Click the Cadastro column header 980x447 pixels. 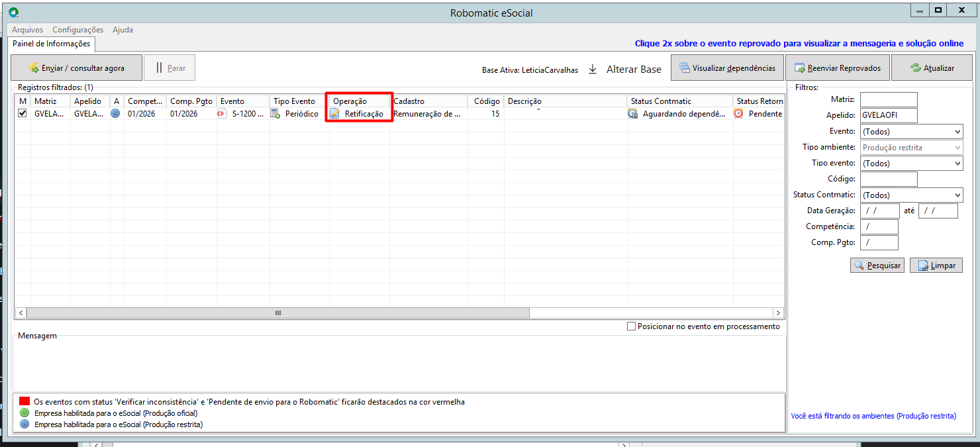click(429, 101)
